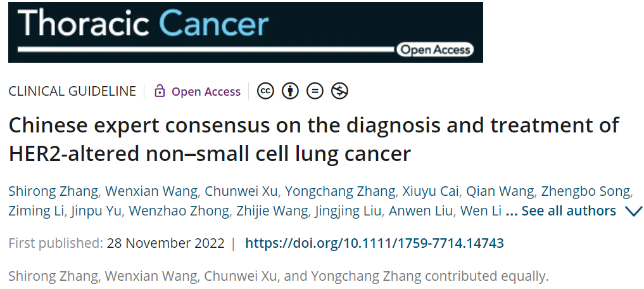Click the open padlock icon
The height and width of the screenshot is (289, 644).
click(160, 91)
